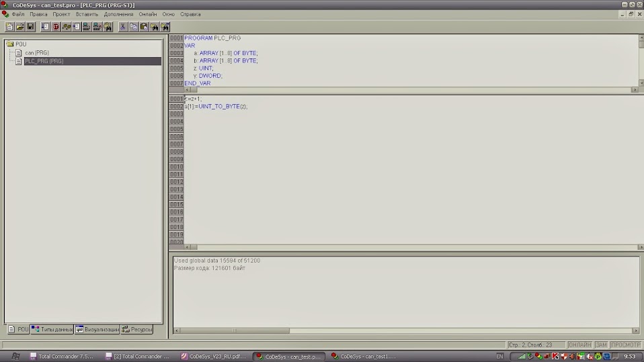Select the POU root folder
Image resolution: width=644 pixels, height=362 pixels.
[21, 44]
